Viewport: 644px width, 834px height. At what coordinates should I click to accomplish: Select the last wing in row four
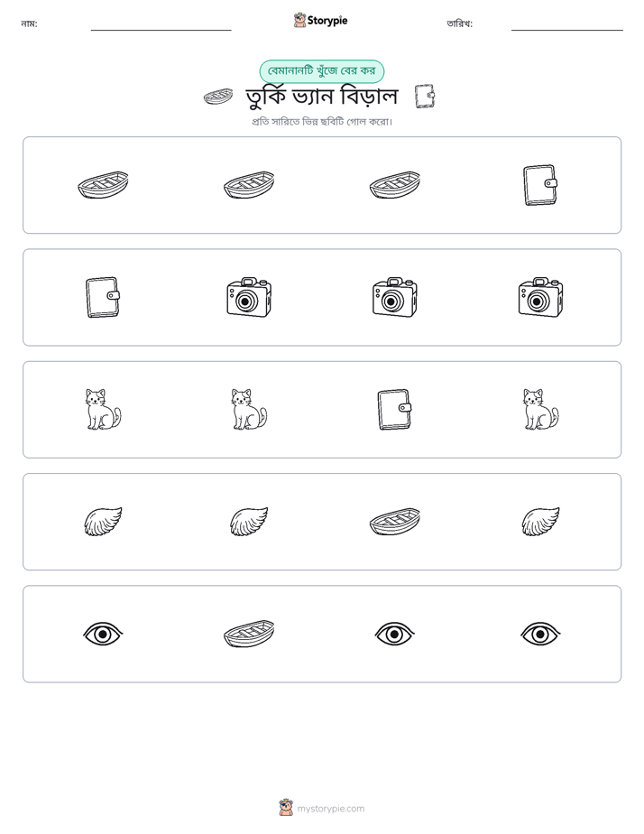[540, 522]
